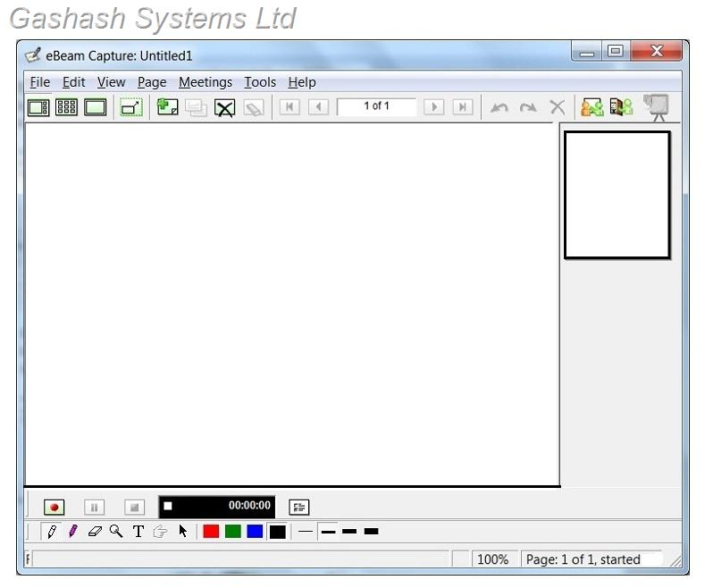The width and height of the screenshot is (713, 588).
Task: Open the Meetings menu
Action: 206,82
